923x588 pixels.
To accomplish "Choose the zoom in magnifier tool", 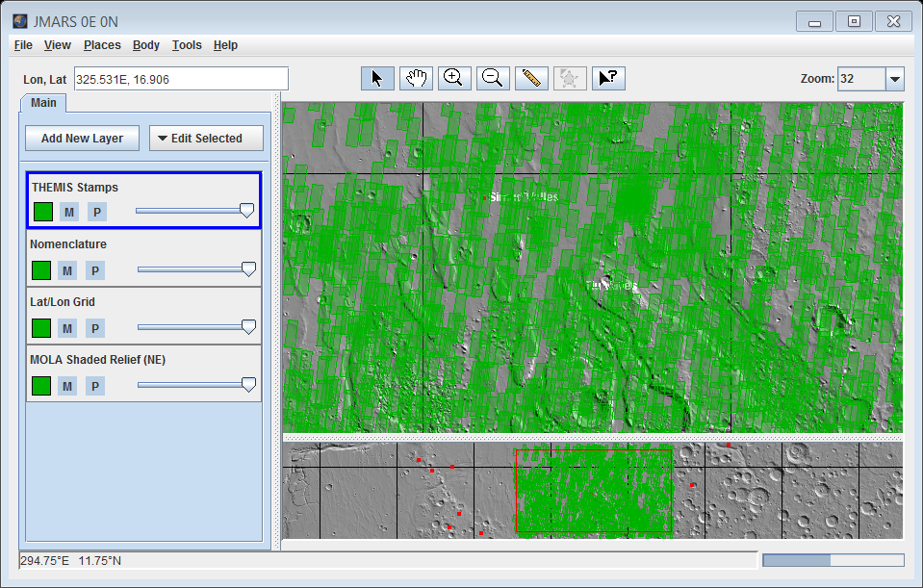I will coord(454,79).
